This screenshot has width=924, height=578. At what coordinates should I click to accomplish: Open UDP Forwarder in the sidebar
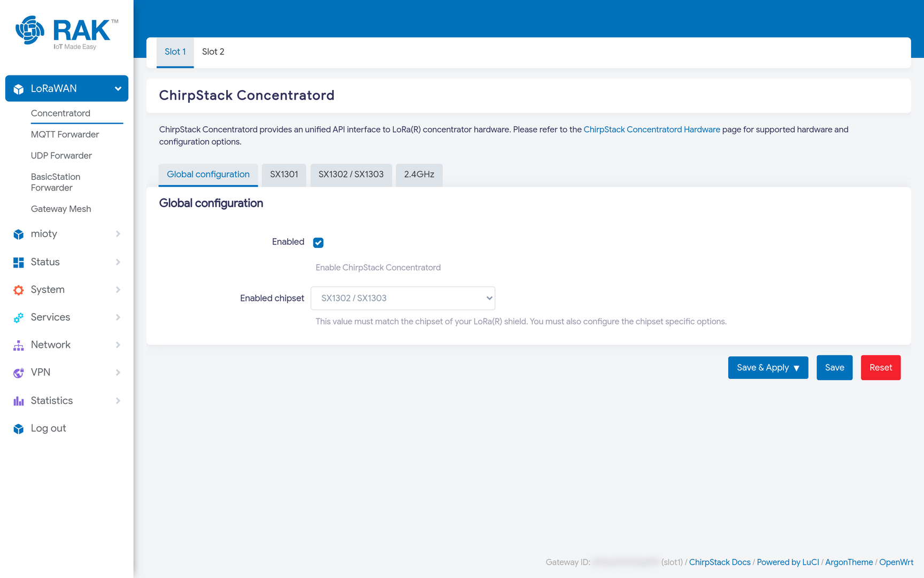(x=61, y=156)
